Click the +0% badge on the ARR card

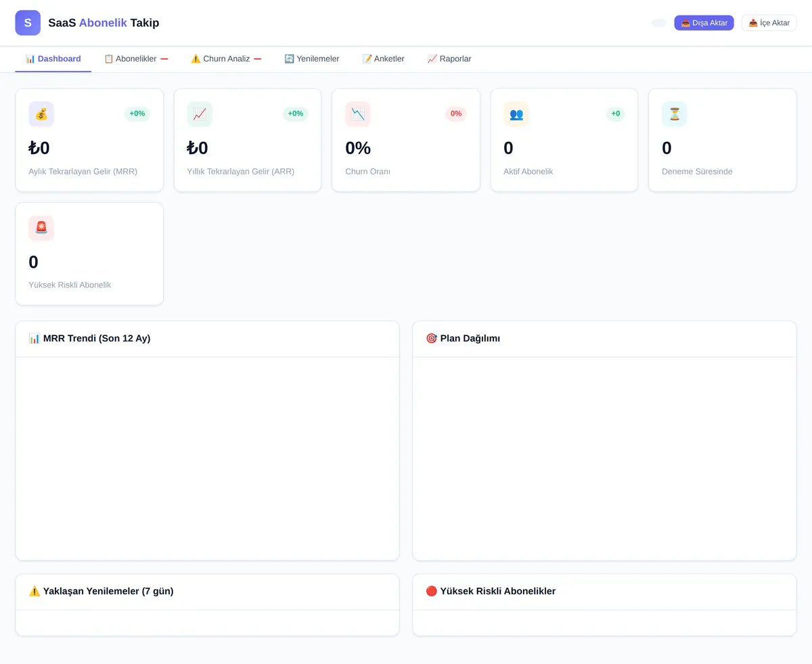click(296, 114)
